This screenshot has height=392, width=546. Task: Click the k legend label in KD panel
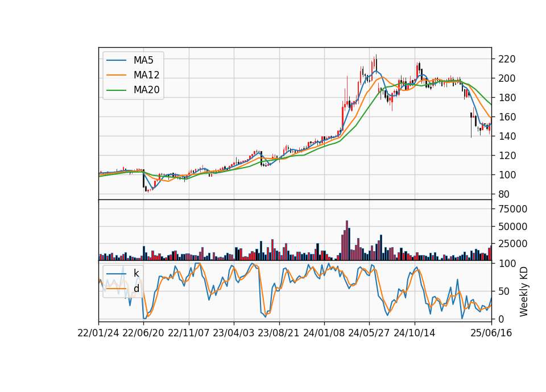point(136,273)
